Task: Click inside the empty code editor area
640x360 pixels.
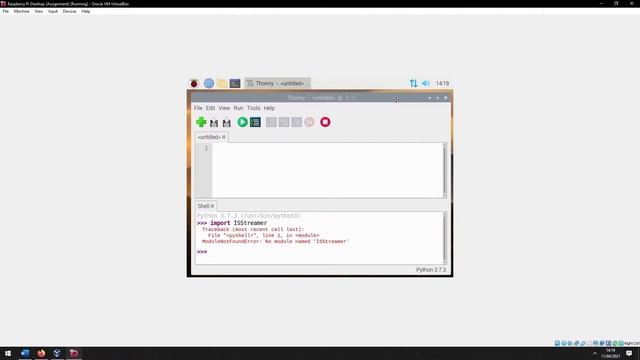Action: 327,171
